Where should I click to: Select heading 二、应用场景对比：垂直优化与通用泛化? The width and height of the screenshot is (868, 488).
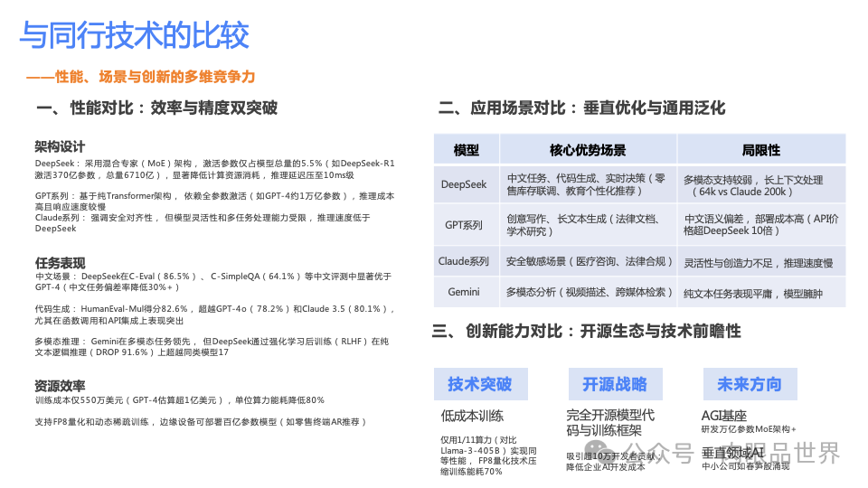click(x=581, y=108)
